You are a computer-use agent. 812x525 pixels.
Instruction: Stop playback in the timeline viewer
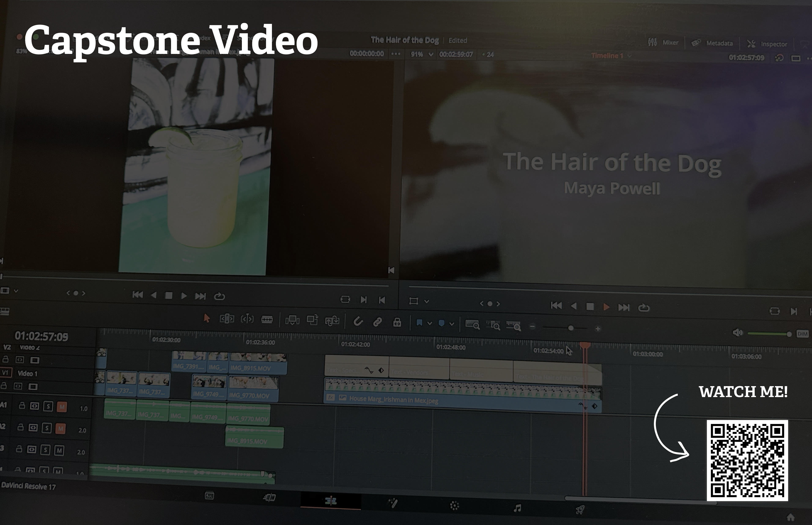pyautogui.click(x=590, y=307)
